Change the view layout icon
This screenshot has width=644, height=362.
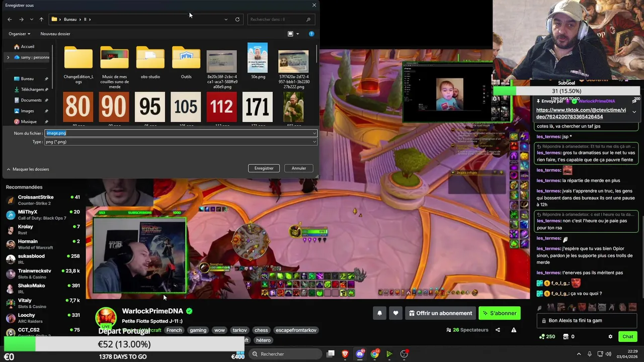point(290,34)
